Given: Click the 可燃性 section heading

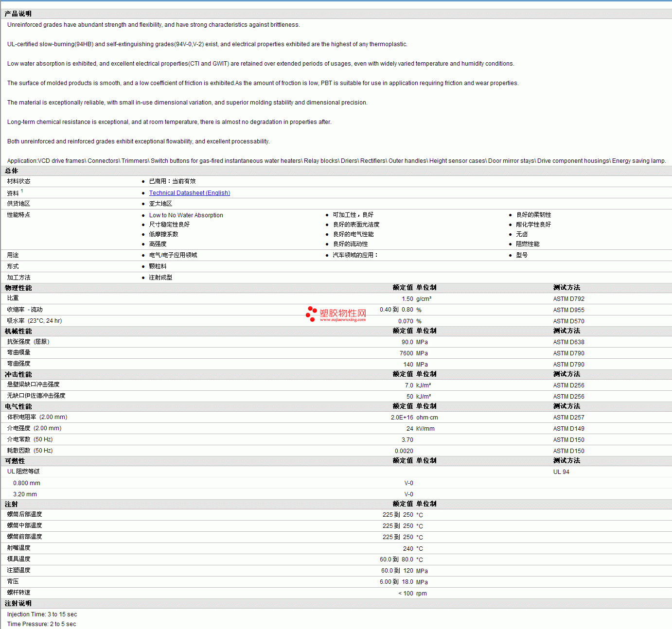Looking at the screenshot, I should (x=15, y=461).
